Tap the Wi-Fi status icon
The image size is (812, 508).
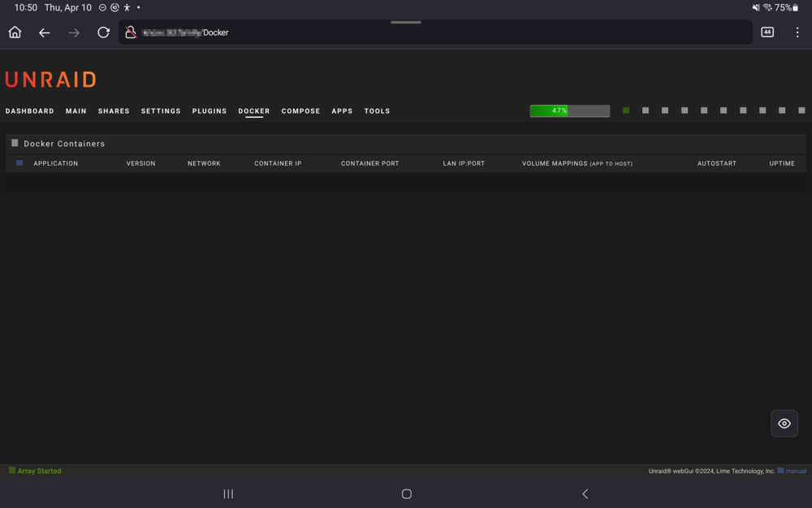pos(767,7)
